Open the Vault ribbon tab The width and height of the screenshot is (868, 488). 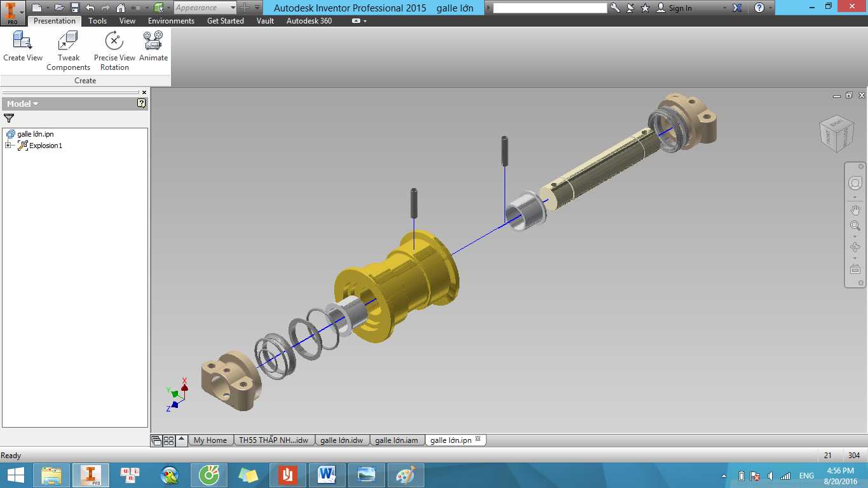coord(266,21)
